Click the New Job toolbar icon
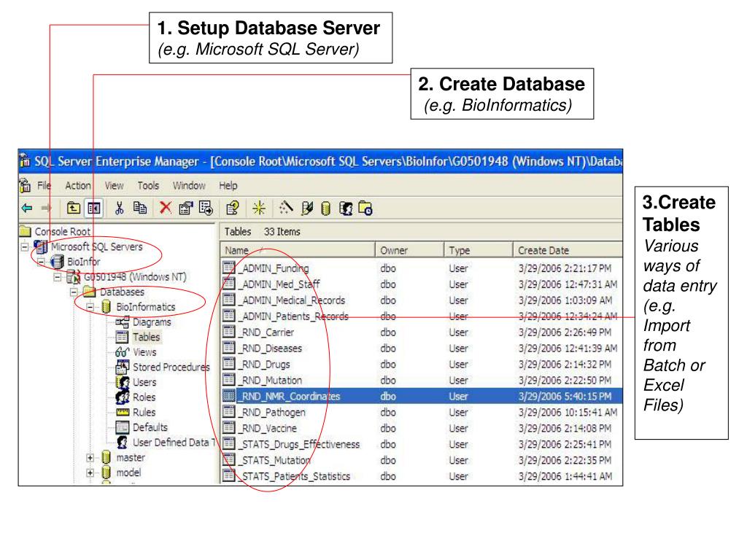This screenshot has height=560, width=747. [365, 208]
